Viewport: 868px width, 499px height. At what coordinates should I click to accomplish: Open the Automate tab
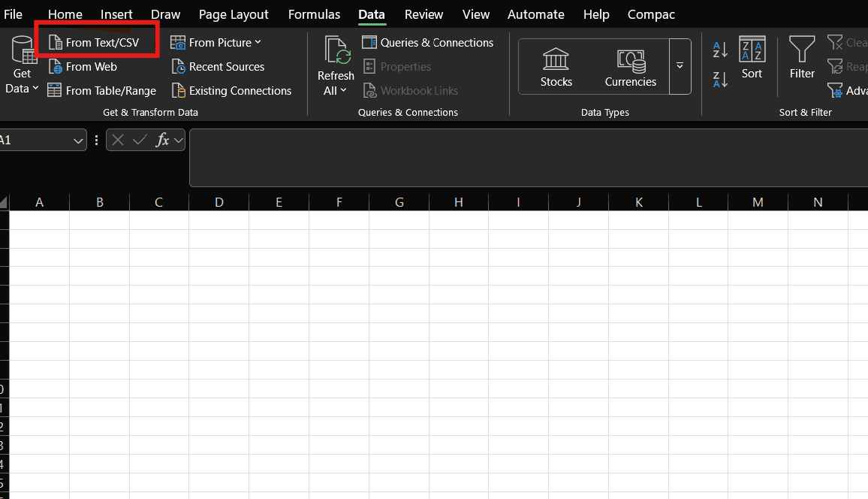[536, 14]
